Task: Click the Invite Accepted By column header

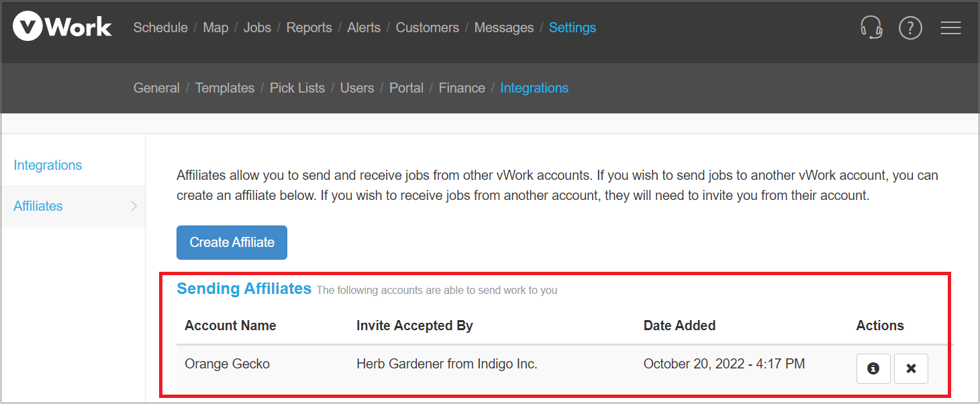Action: tap(415, 325)
